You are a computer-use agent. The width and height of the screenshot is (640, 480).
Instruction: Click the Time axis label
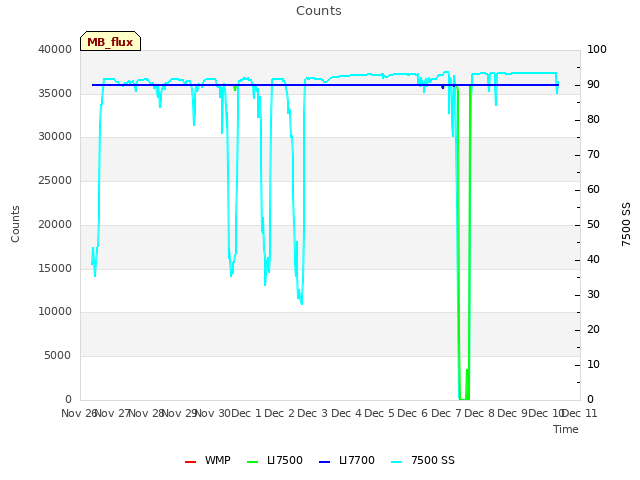(566, 429)
